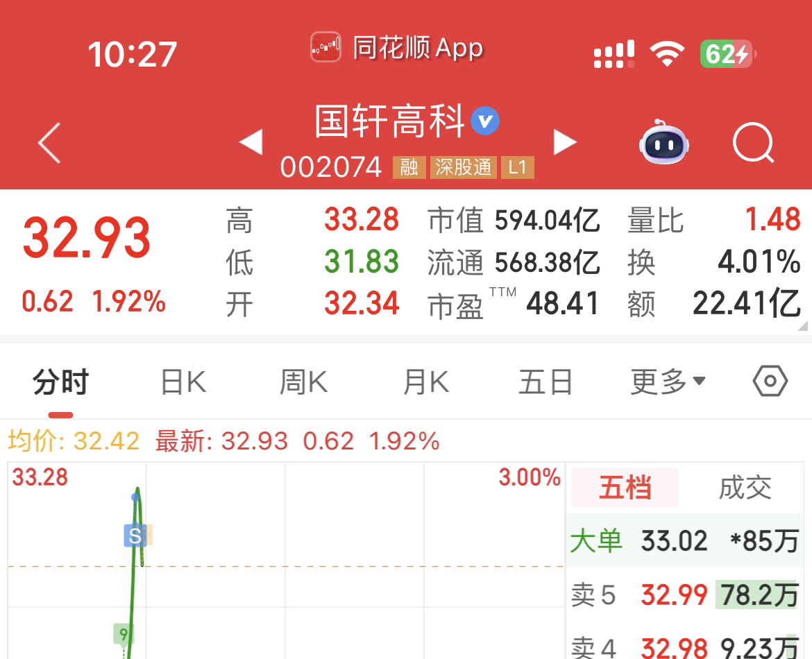812x659 pixels.
Task: Switch to the 月K tab
Action: 425,382
